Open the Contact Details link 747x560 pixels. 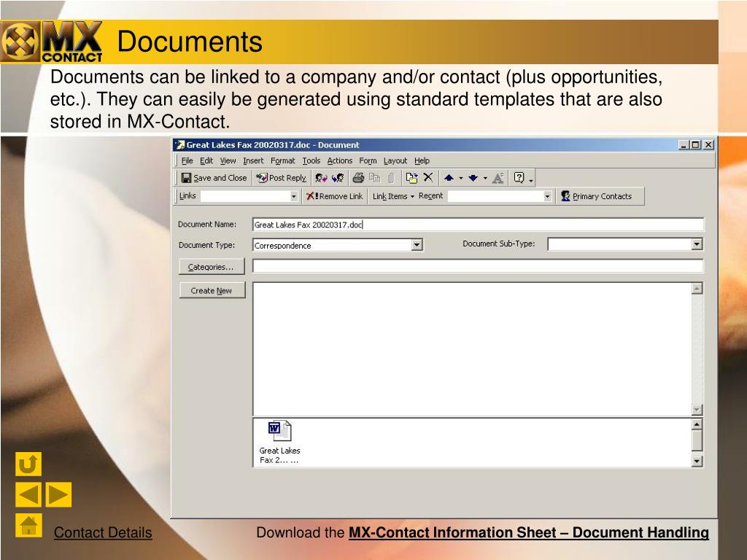(103, 532)
